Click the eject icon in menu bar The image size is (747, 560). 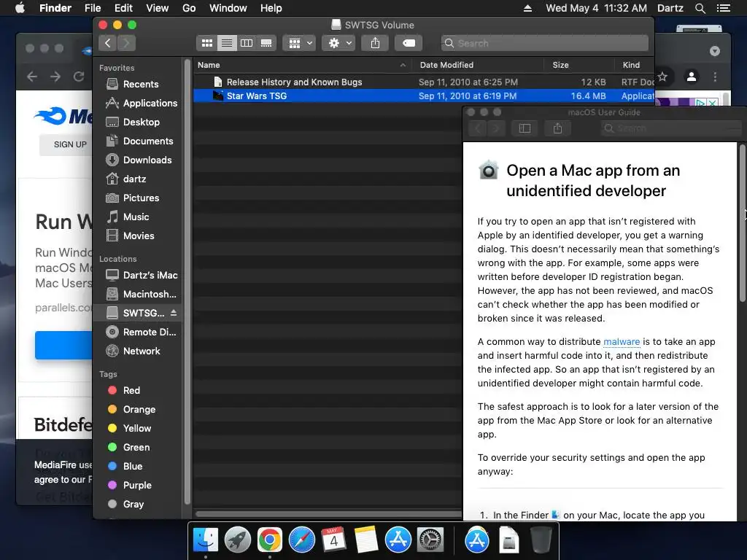(x=527, y=8)
